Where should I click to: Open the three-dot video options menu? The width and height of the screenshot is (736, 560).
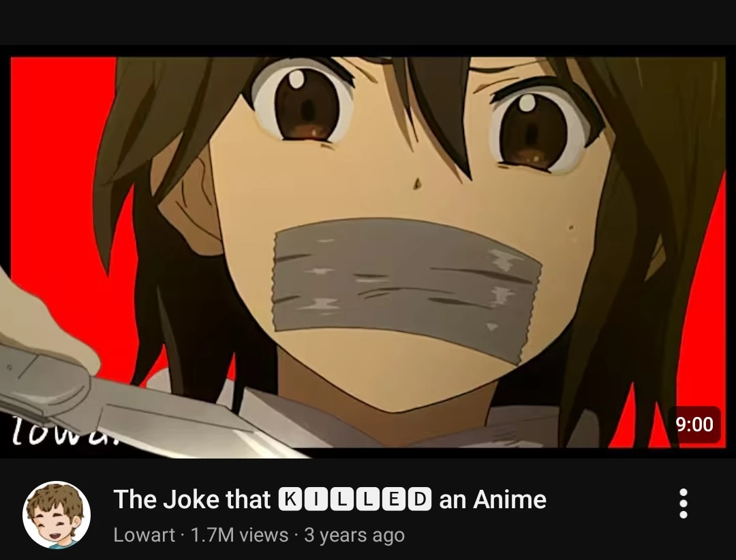(684, 503)
